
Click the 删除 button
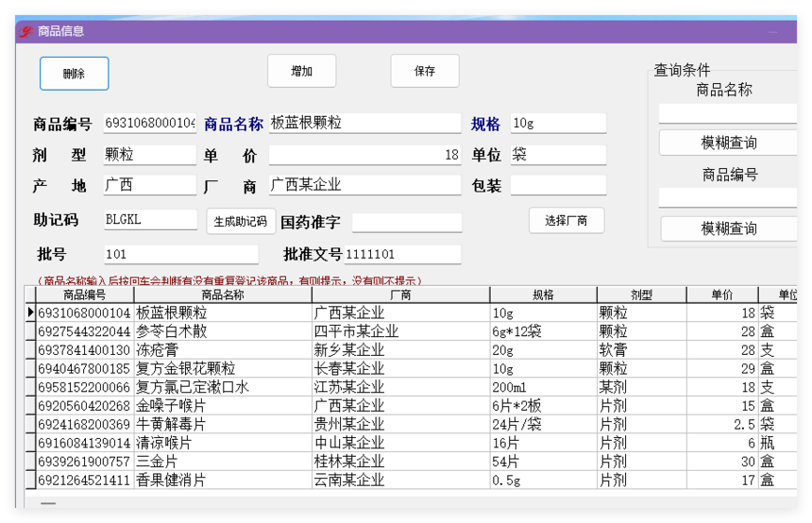[74, 74]
